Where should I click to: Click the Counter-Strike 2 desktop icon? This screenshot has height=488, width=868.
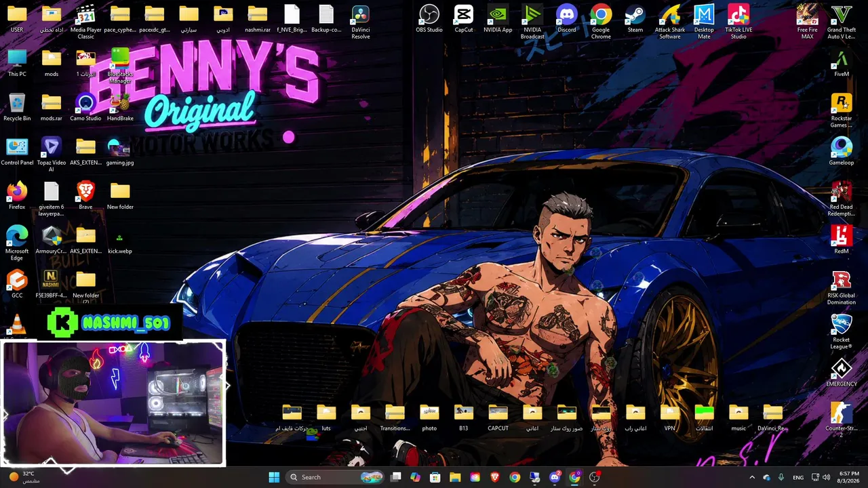coord(842,420)
